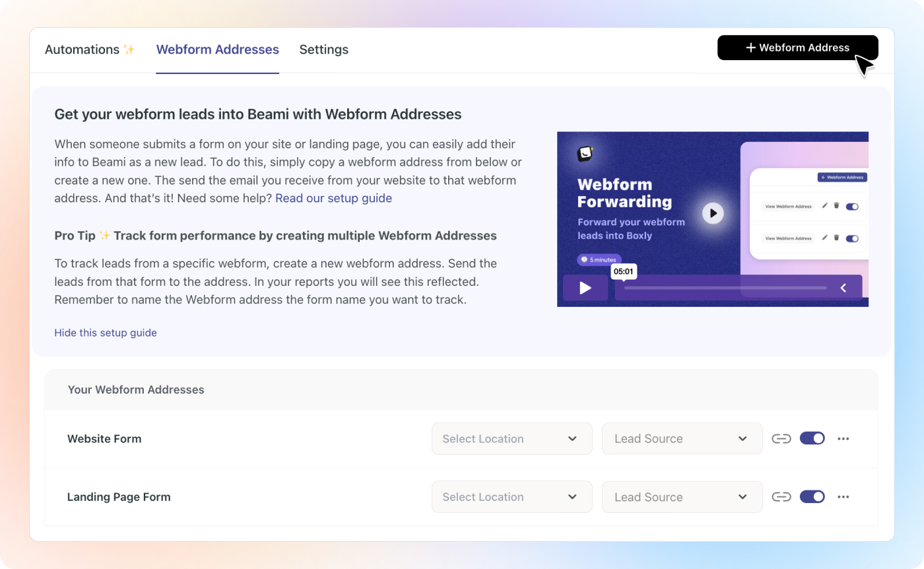
Task: Select the Website Form row name
Action: [104, 439]
